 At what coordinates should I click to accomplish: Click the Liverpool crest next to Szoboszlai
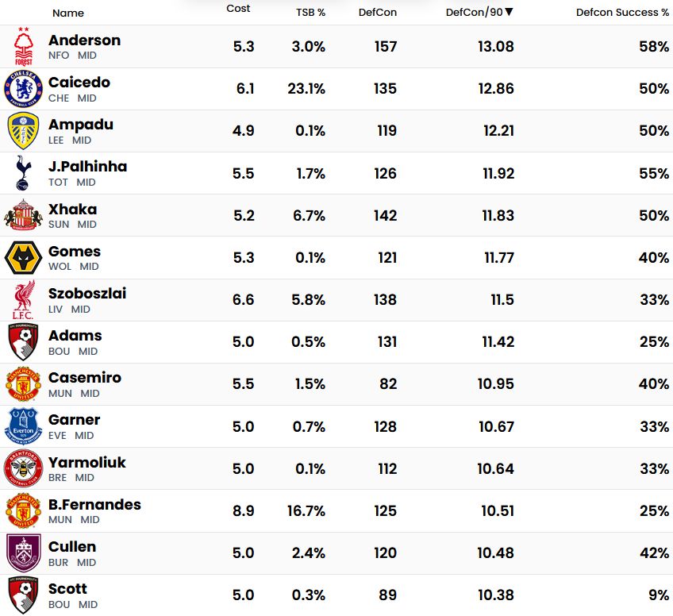pyautogui.click(x=23, y=300)
